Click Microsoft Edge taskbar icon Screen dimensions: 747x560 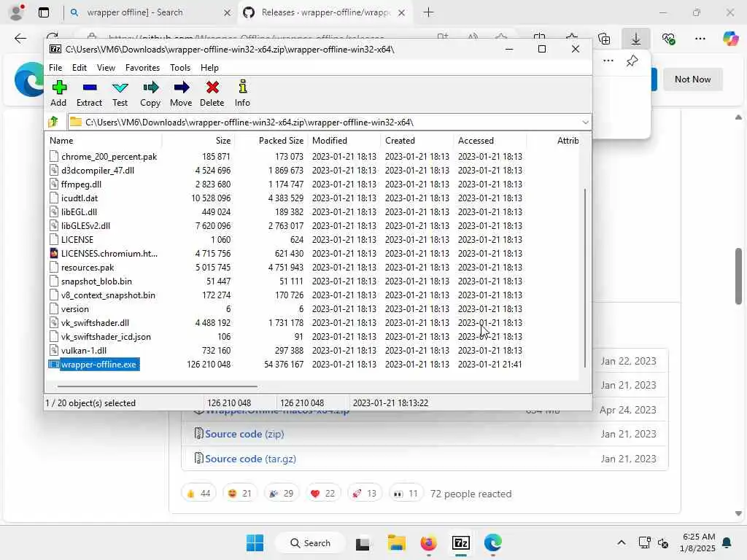[492, 542]
